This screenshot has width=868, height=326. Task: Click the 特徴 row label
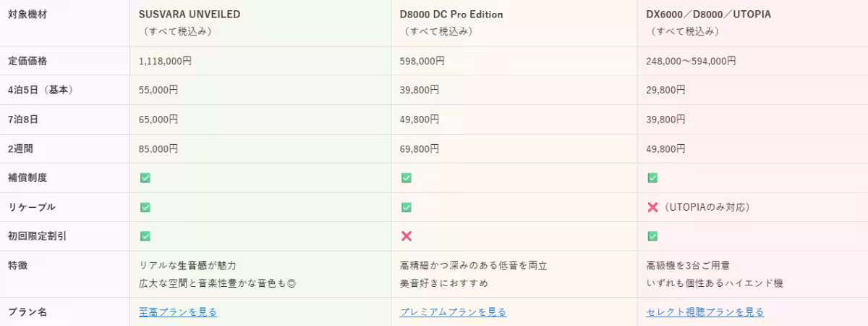tap(17, 266)
